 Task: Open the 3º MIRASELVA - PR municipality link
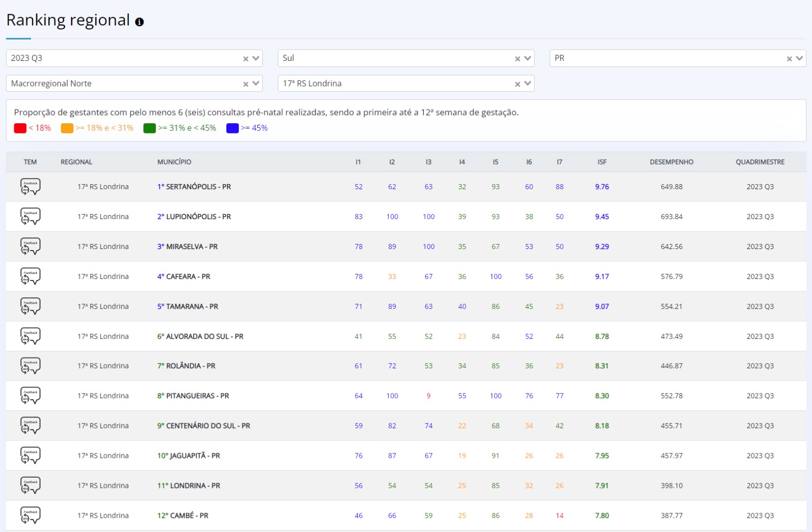(187, 246)
